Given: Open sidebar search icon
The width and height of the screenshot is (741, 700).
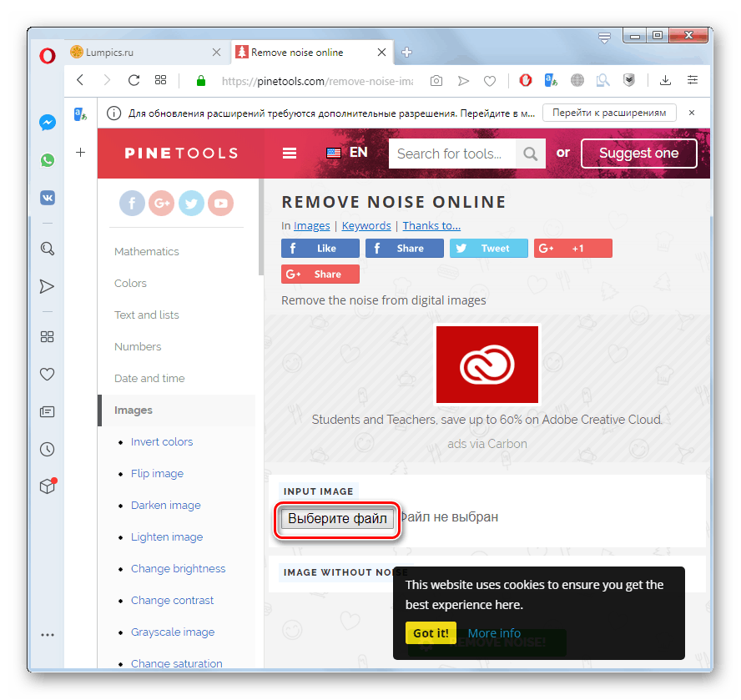Looking at the screenshot, I should coord(48,249).
